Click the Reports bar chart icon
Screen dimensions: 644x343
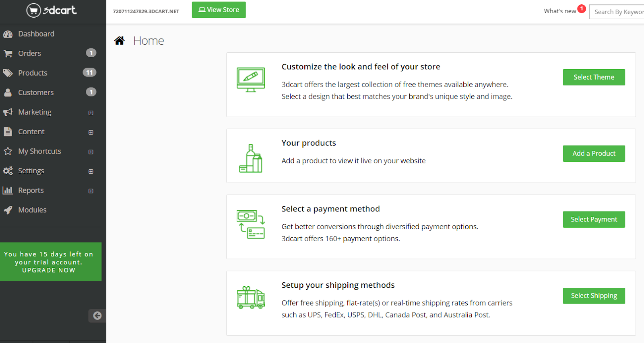(x=8, y=190)
